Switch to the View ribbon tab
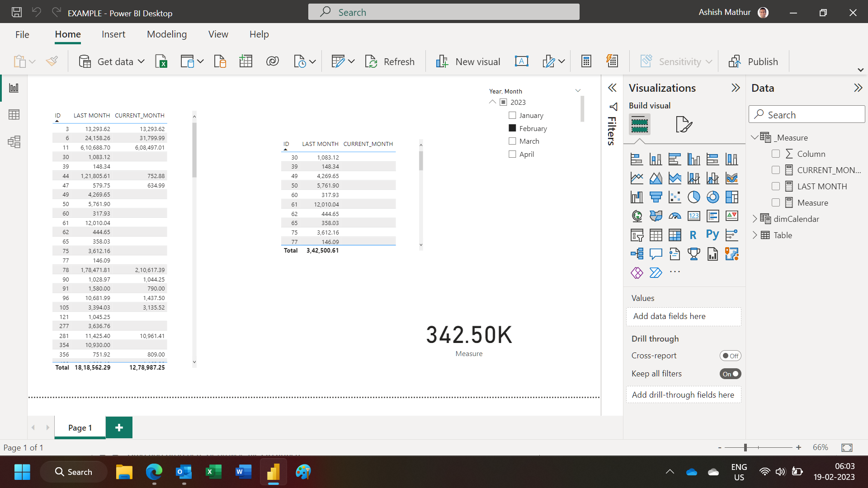Screen dimensions: 868x488 [x=218, y=34]
